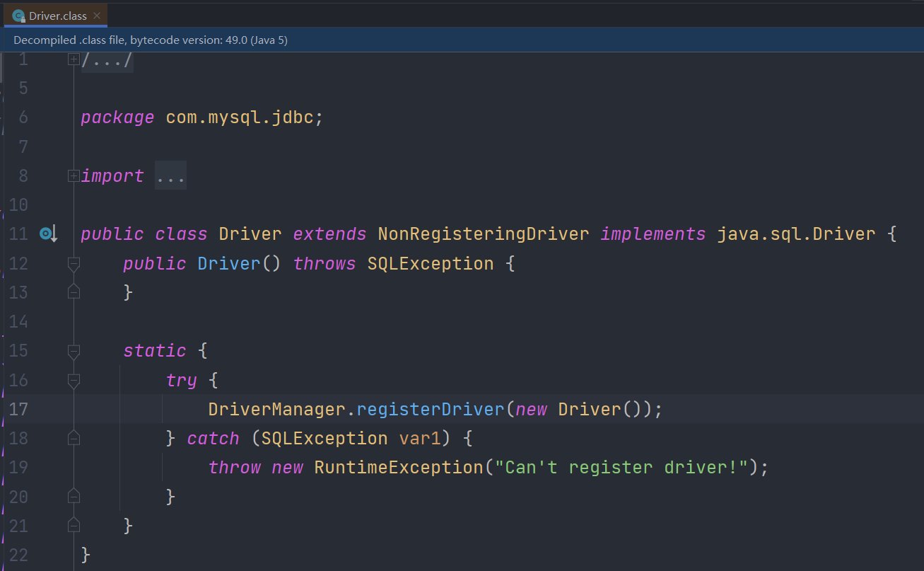
Task: Collapse the try block on line 16
Action: click(x=74, y=381)
